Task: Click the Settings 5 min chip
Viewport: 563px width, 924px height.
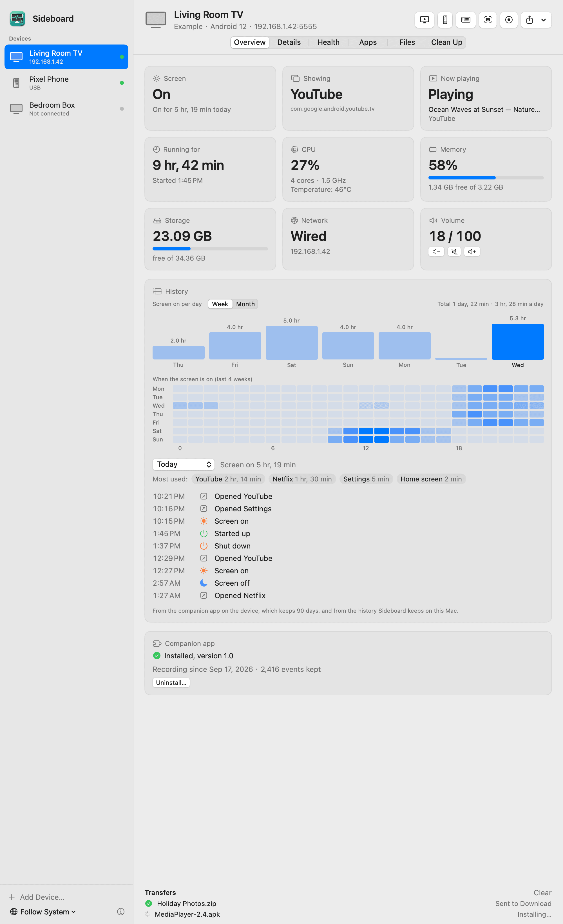Action: 366,479
